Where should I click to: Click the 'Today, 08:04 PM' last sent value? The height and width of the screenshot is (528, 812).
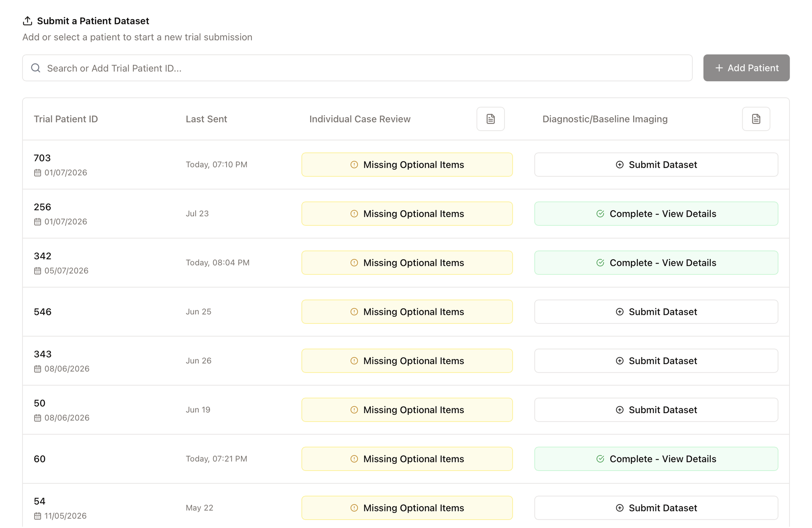218,263
